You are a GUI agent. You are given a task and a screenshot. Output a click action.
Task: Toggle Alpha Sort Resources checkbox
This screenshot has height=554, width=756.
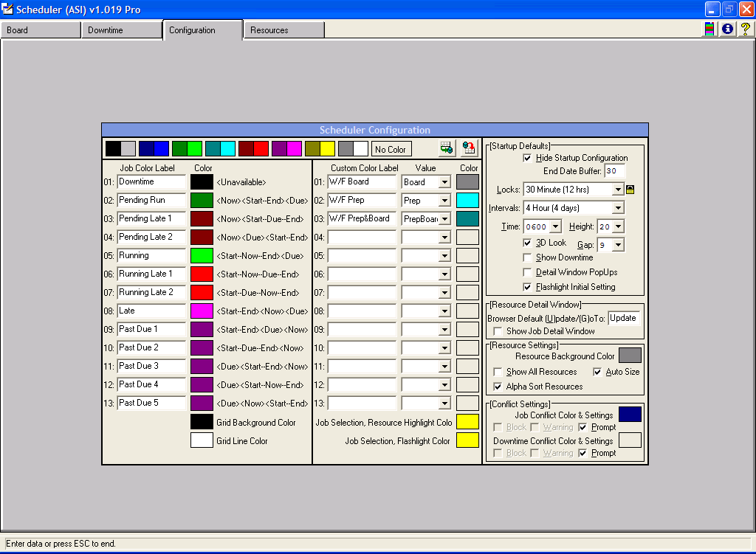[x=498, y=387]
